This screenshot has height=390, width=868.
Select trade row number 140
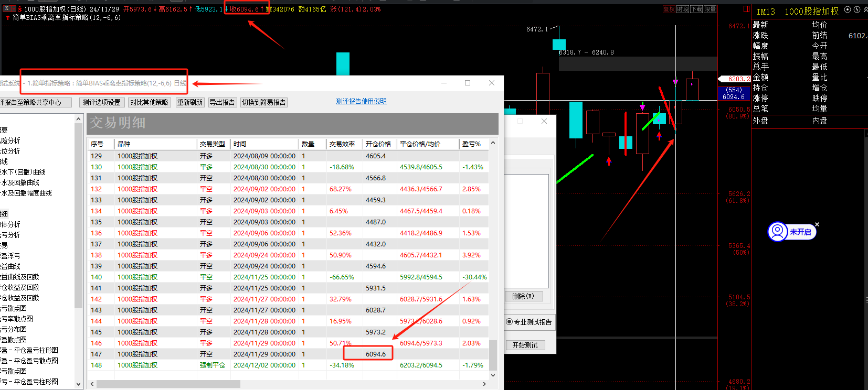point(289,277)
